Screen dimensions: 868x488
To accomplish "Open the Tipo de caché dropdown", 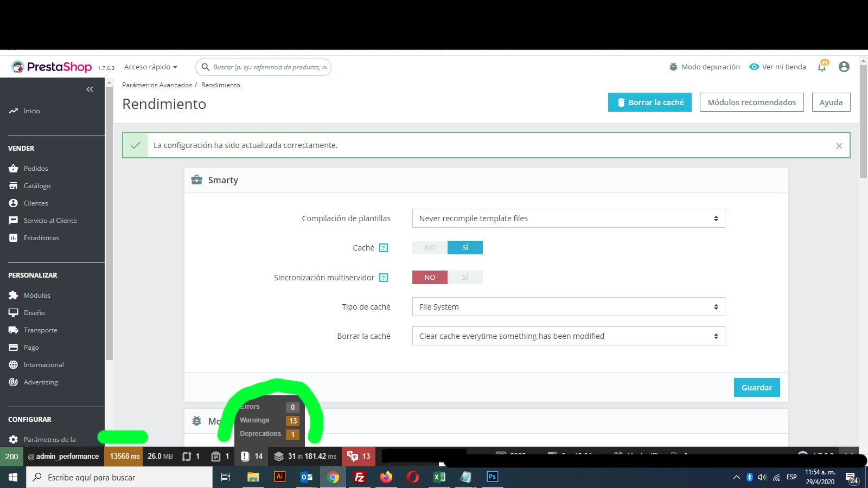I will [569, 307].
